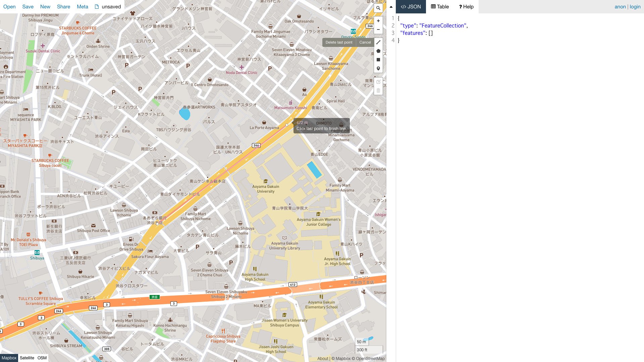This screenshot has width=644, height=362.
Task: Click the Jissen Women's University Shibuya Campus label
Action: click(284, 323)
